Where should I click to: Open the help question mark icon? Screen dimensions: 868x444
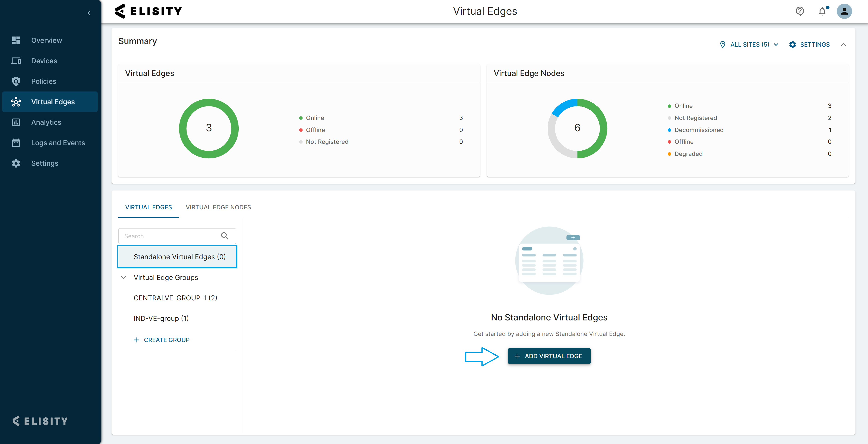(x=800, y=11)
